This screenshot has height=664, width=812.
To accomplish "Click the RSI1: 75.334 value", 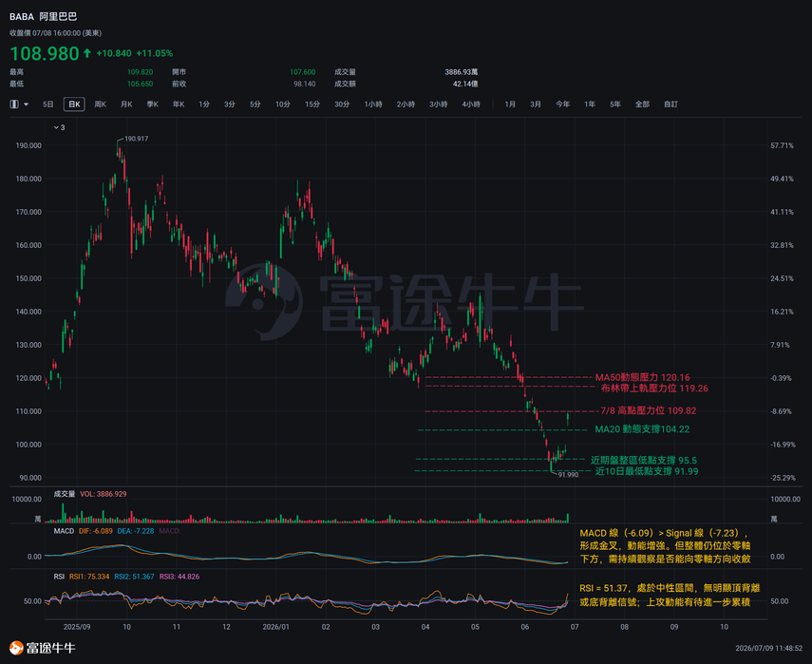I will (89, 577).
